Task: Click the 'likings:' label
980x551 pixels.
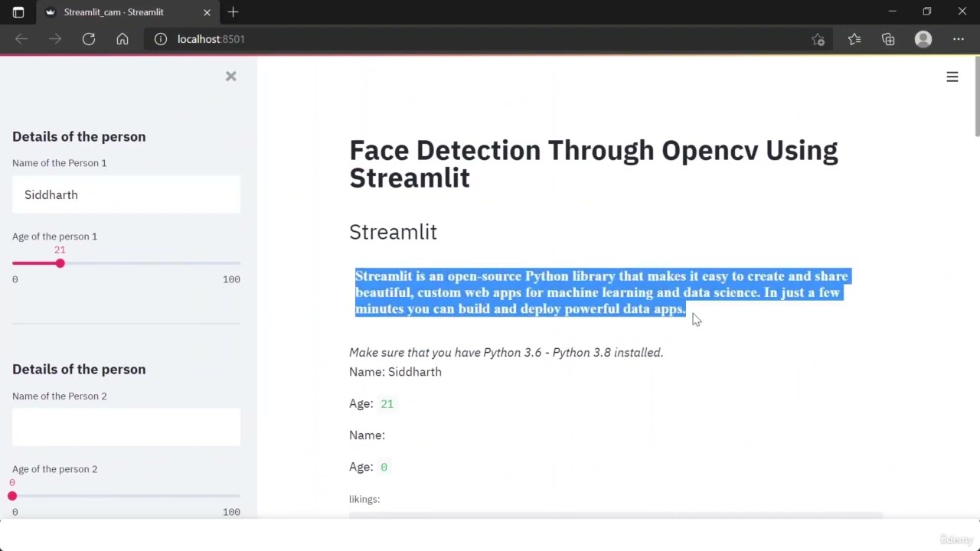Action: (364, 499)
